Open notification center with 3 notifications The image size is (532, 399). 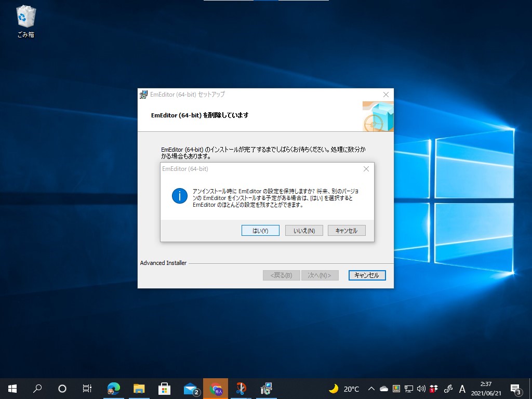(x=516, y=389)
